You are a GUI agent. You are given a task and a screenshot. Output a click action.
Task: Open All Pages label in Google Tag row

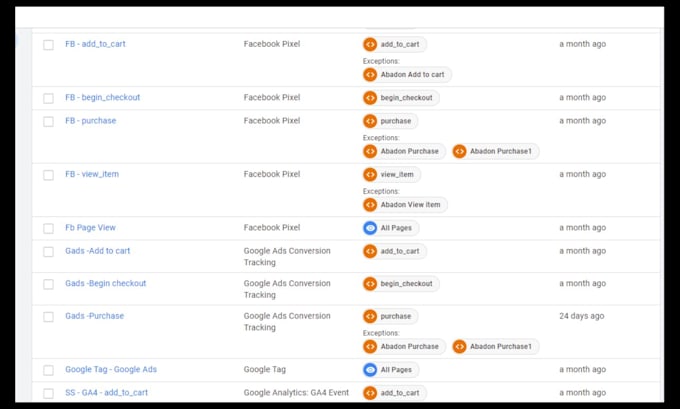click(x=396, y=370)
